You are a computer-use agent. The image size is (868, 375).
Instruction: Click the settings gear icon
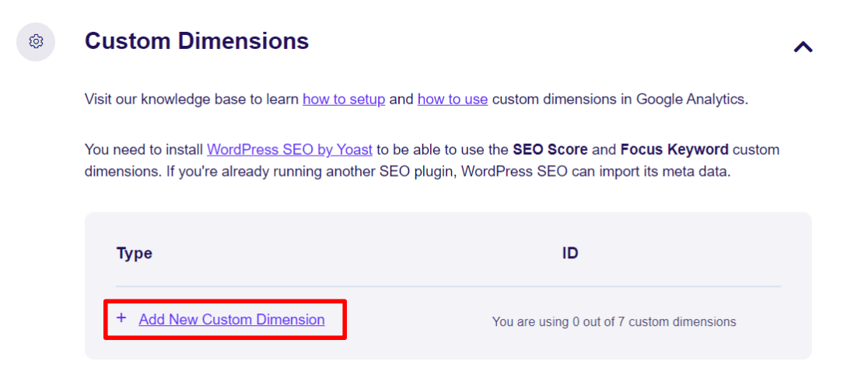click(36, 41)
